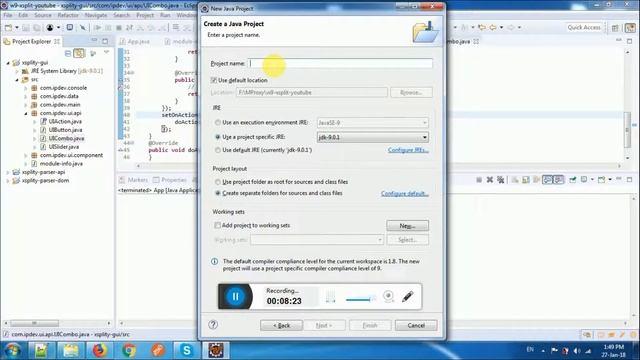Click the Back button
640x360 pixels.
click(281, 325)
